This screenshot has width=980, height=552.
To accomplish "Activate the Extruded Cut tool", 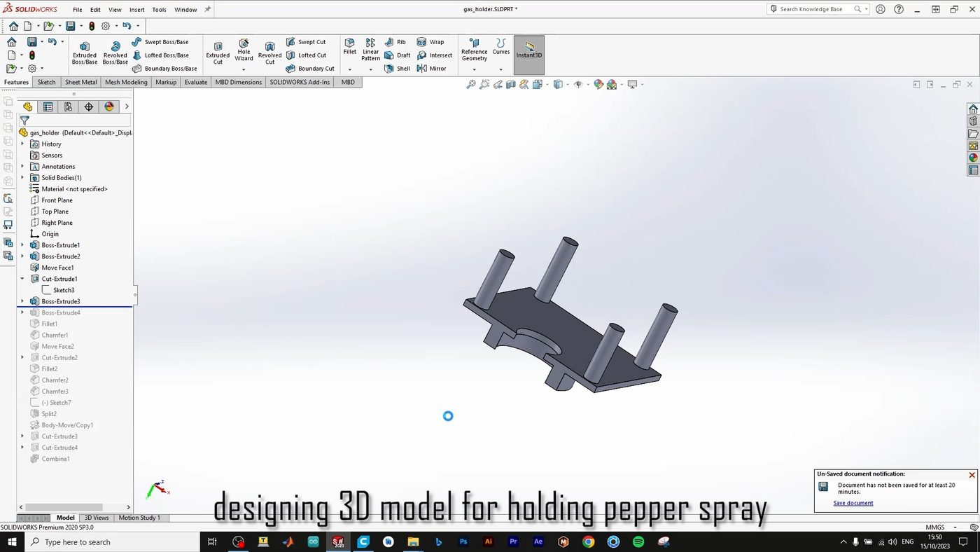I will pos(218,53).
